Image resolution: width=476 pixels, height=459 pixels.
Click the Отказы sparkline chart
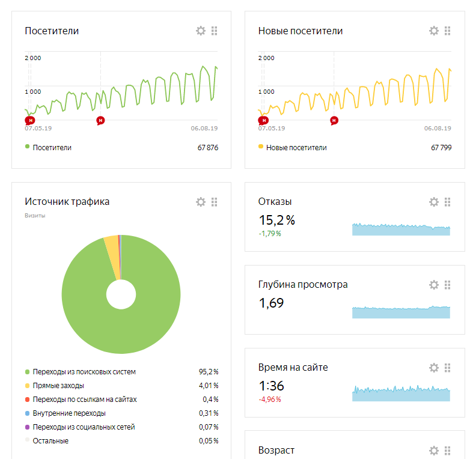(401, 229)
